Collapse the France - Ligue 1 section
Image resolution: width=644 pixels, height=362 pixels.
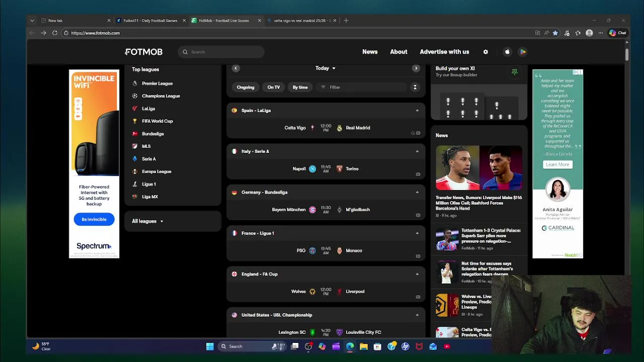417,233
